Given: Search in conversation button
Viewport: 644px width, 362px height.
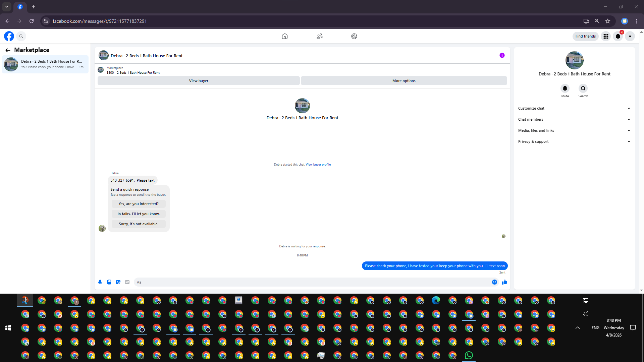Looking at the screenshot, I should (583, 88).
